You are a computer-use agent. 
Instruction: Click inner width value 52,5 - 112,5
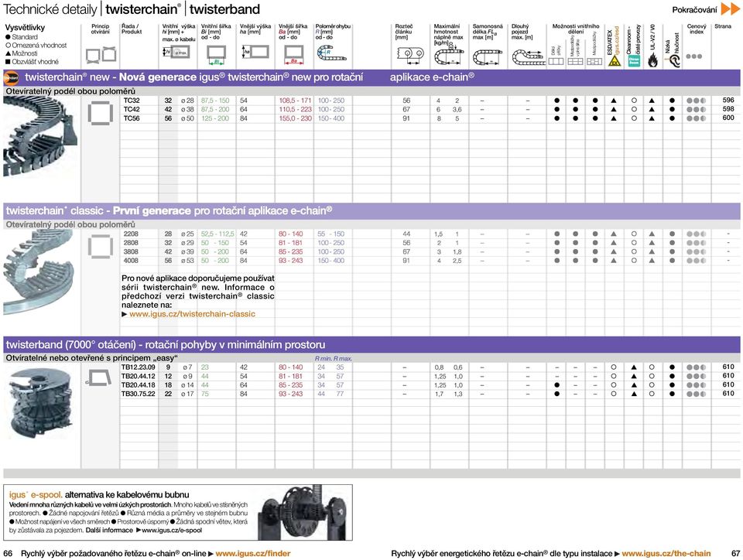[218, 234]
